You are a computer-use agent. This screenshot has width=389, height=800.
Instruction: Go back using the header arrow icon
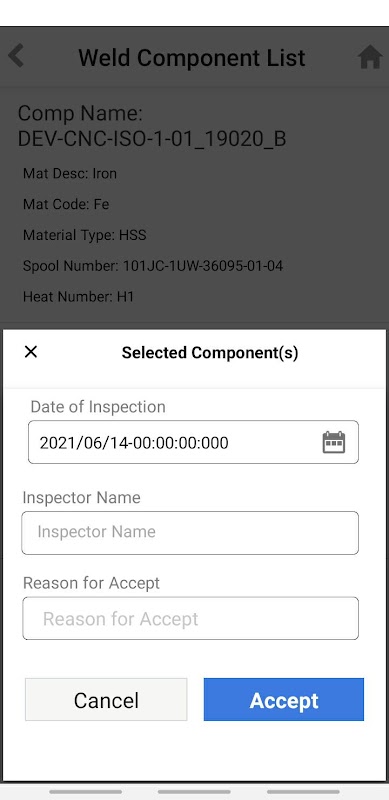16,56
